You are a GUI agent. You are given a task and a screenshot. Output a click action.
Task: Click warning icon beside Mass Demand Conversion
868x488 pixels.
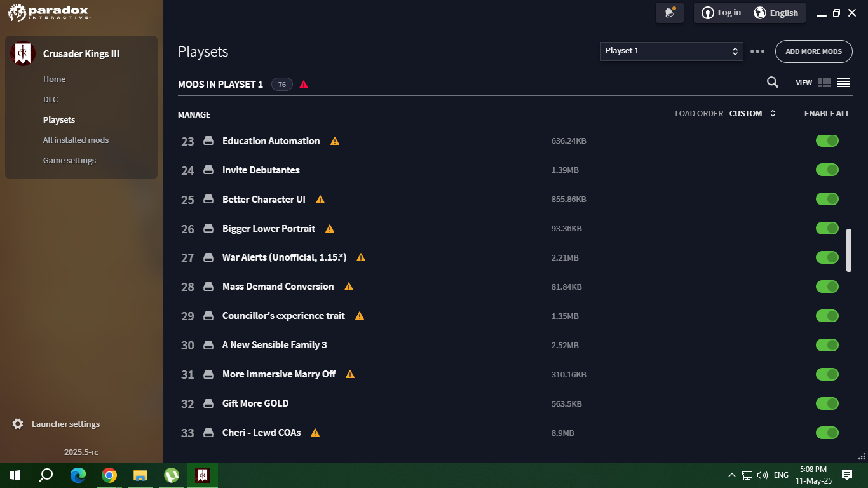[349, 287]
